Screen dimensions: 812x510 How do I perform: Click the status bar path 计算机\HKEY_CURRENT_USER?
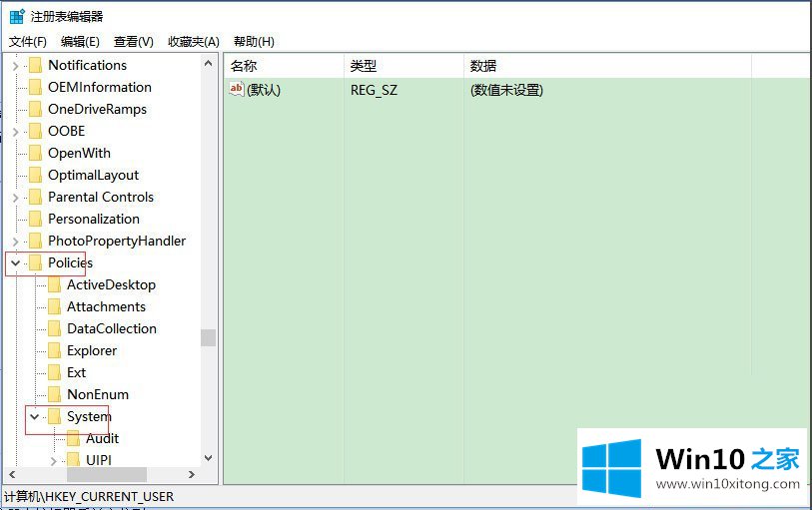(x=89, y=497)
